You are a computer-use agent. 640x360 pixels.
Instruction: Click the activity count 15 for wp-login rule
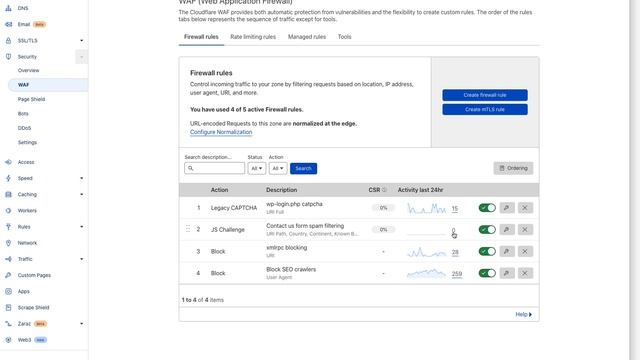pyautogui.click(x=455, y=209)
